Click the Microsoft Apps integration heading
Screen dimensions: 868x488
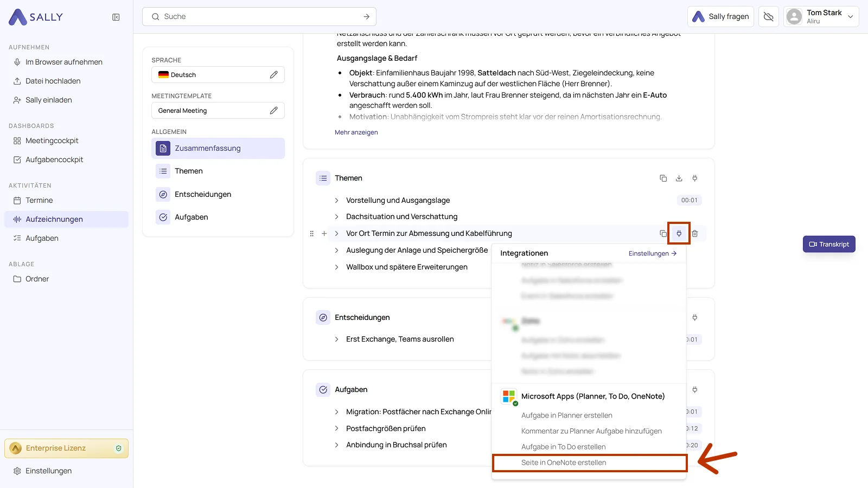coord(593,397)
